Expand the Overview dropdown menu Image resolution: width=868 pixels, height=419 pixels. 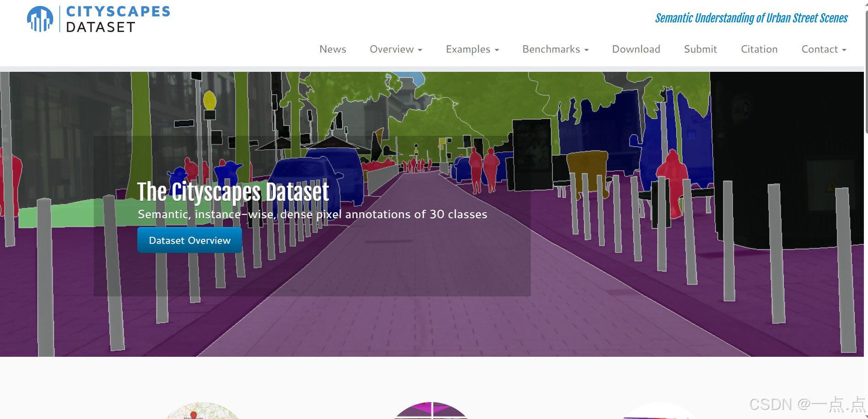(396, 49)
